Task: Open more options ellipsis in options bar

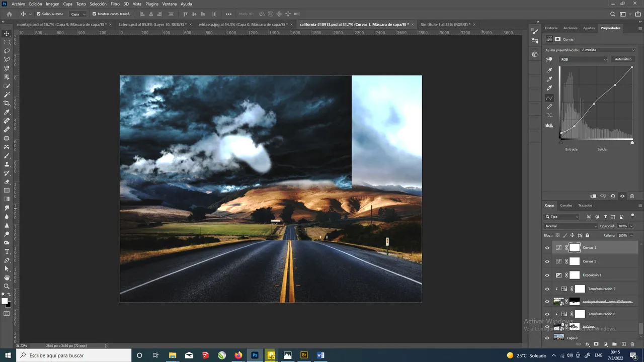Action: [x=229, y=14]
